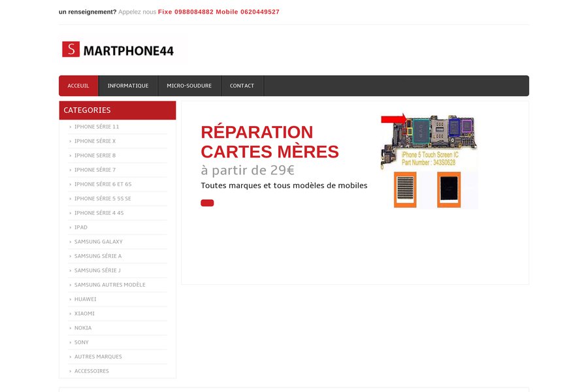Image resolution: width=588 pixels, height=392 pixels.
Task: Choose IPHONE SÉRIE 5 5S SE
Action: coord(103,199)
